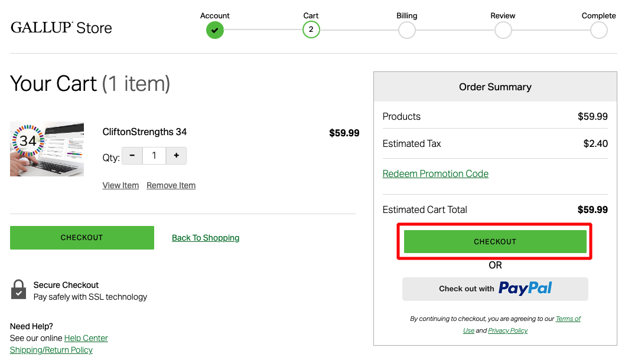The image size is (638, 364).
Task: Click the Order Summary heading
Action: [x=495, y=87]
